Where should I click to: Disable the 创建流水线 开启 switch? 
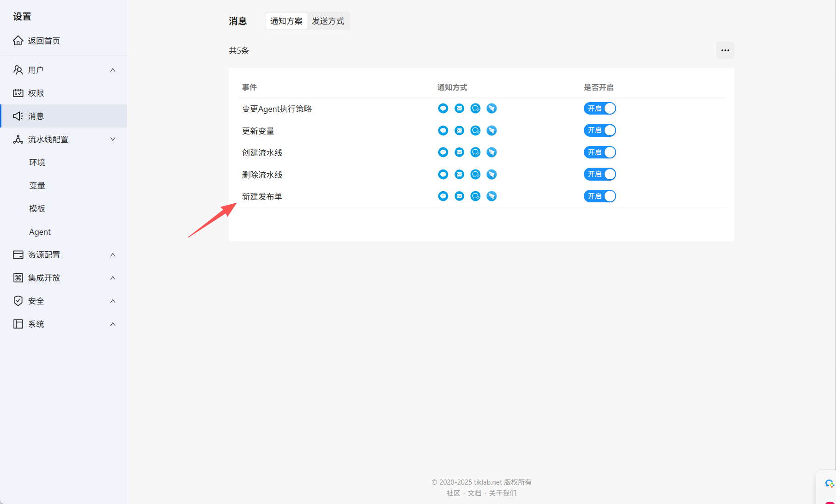point(600,152)
